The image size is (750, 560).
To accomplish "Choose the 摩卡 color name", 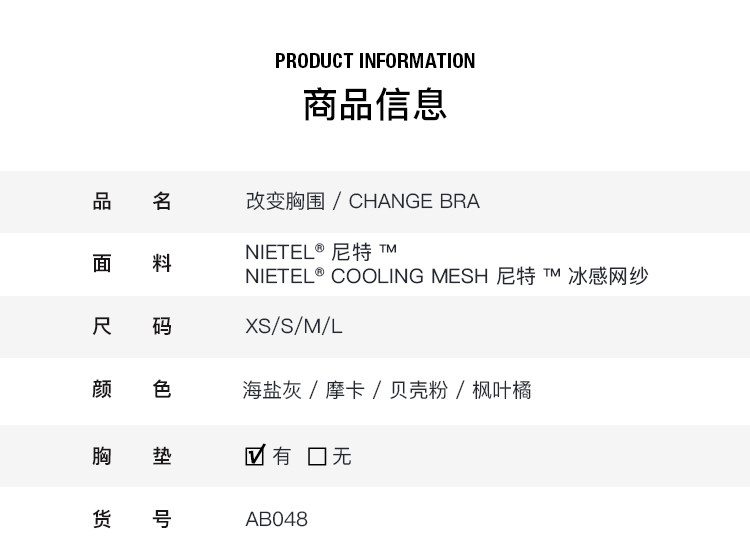I will point(344,390).
